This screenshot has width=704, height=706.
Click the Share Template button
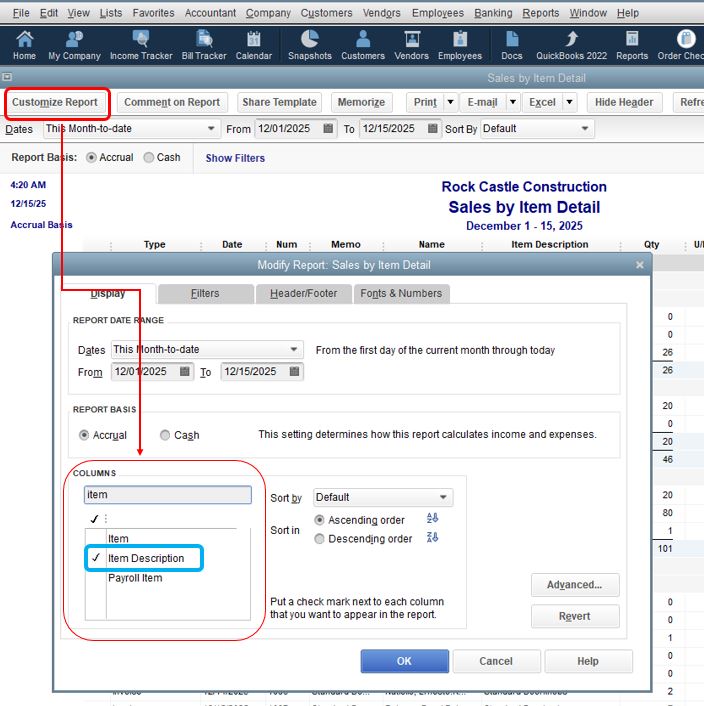pyautogui.click(x=279, y=102)
